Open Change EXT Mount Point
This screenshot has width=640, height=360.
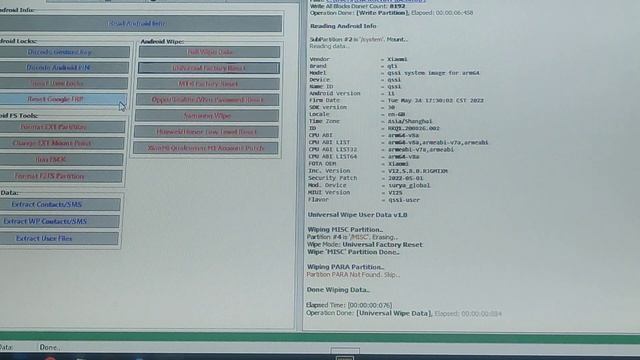(61, 143)
